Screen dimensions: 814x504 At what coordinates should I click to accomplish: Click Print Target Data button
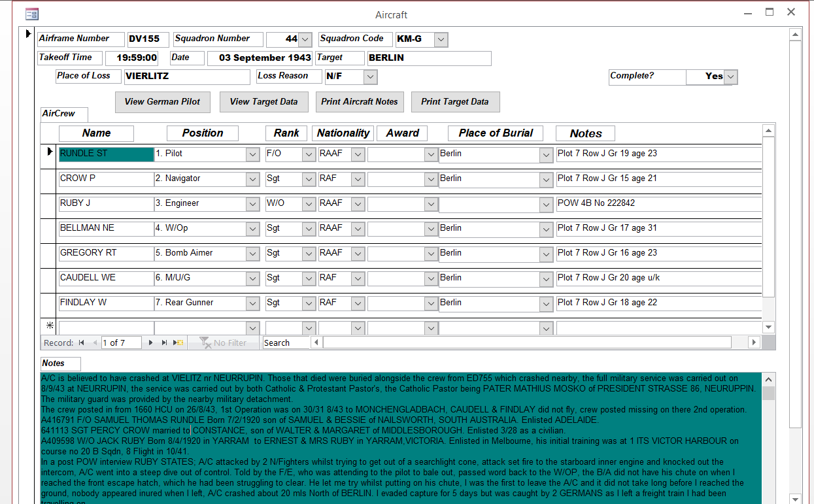coord(455,102)
